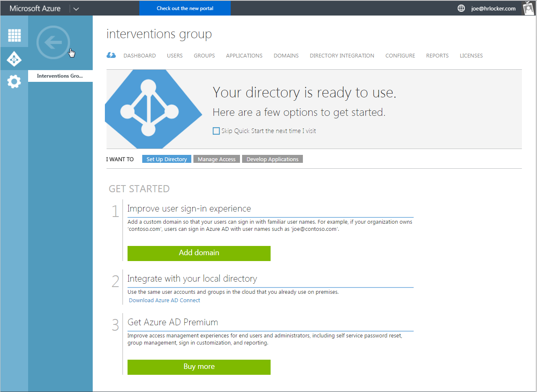Click Check out the new portal banner
537x392 pixels.
185,8
